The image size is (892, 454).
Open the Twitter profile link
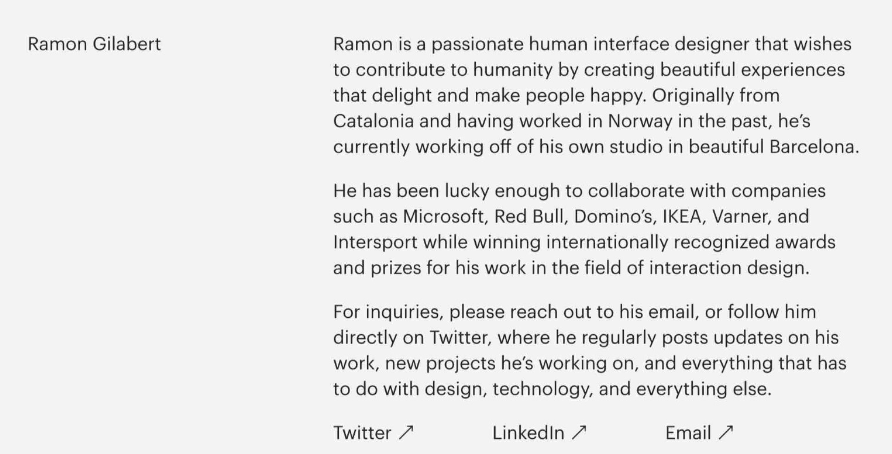[x=363, y=433]
